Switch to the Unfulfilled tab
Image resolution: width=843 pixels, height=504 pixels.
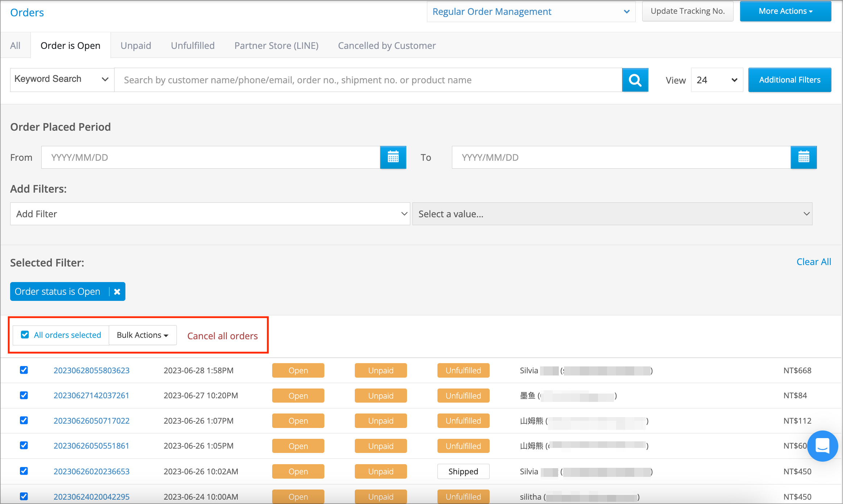(192, 45)
